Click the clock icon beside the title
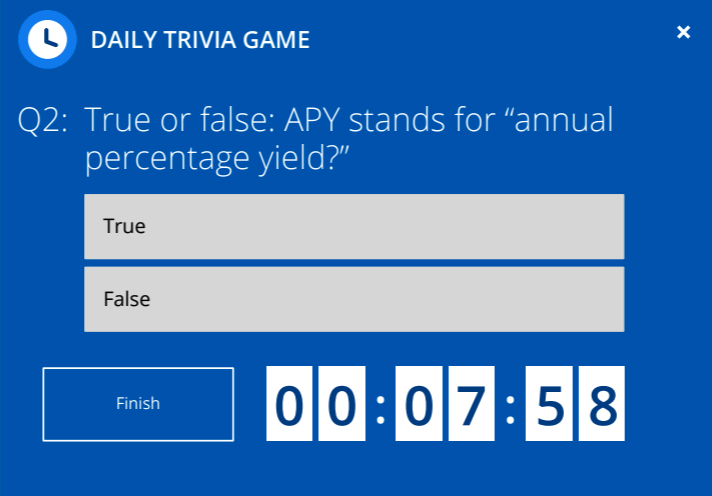This screenshot has width=712, height=496. [x=47, y=40]
